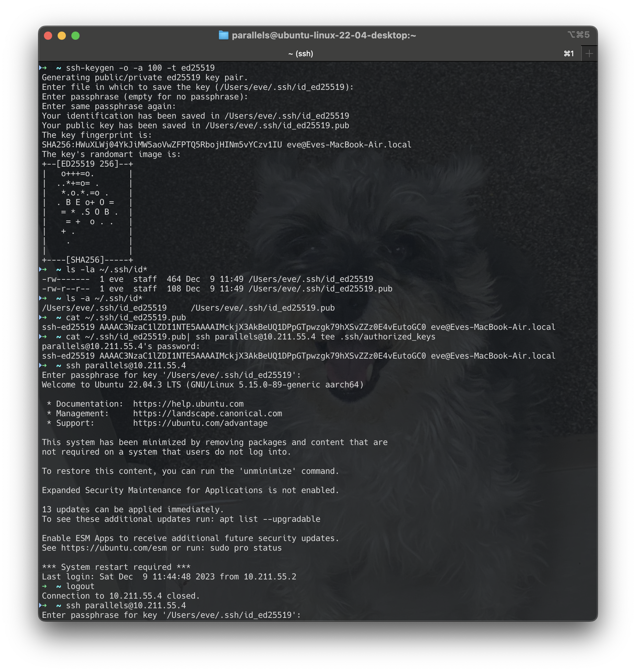
Task: Click the parallels@ubuntu-linux-22-04-desktop window title
Action: pos(323,35)
